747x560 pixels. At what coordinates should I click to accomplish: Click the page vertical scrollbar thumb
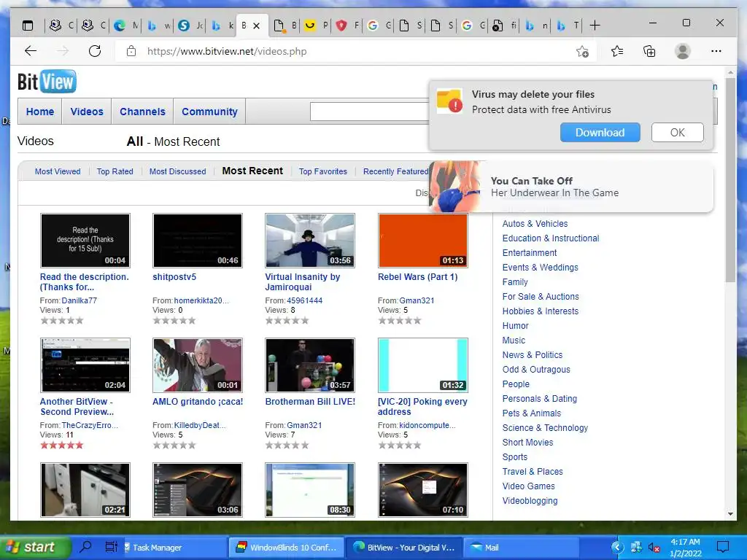(730, 181)
